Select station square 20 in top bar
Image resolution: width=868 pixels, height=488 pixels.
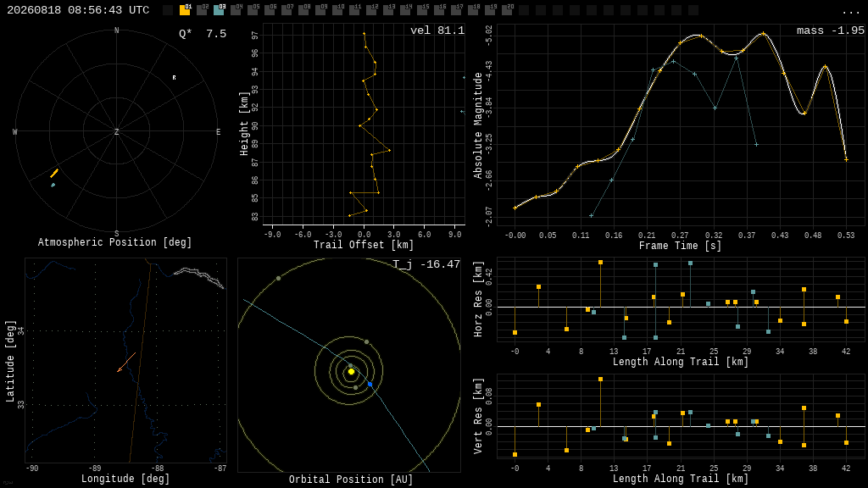tap(507, 10)
